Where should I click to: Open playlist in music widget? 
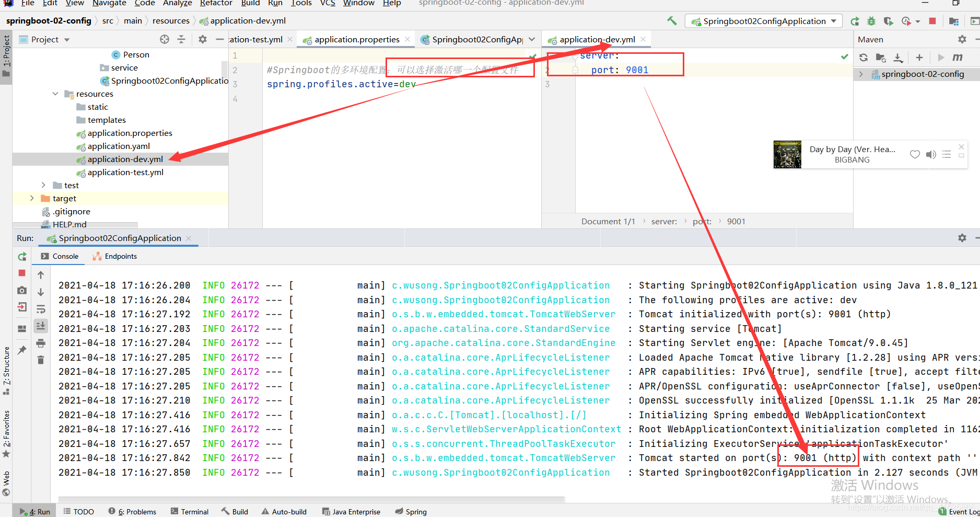[946, 154]
